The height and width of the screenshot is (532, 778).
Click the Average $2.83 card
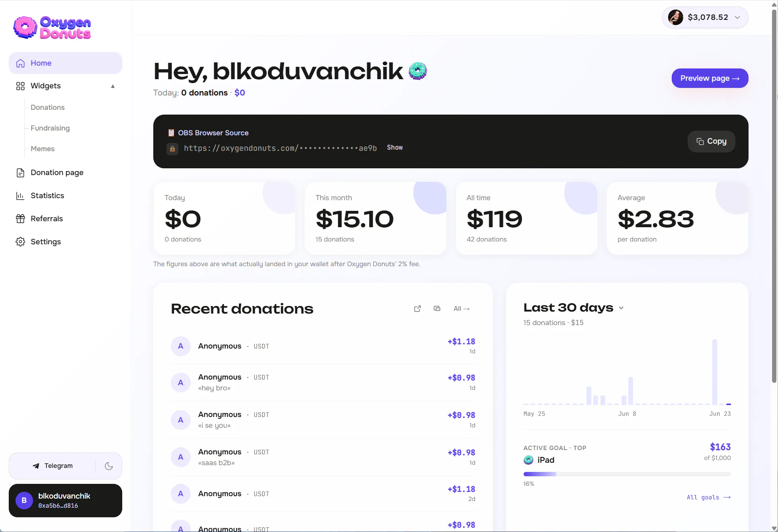tap(677, 218)
